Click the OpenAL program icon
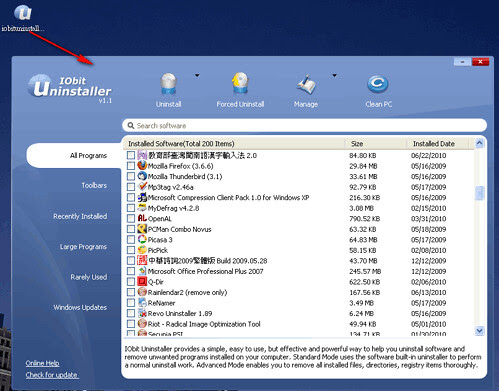Viewport: 499px width, 391px height. [x=142, y=218]
